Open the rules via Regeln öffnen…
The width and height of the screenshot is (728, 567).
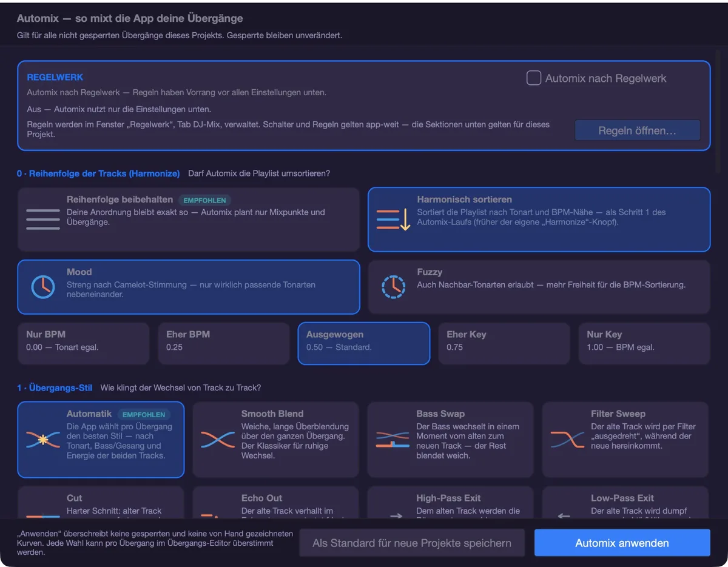coord(637,130)
